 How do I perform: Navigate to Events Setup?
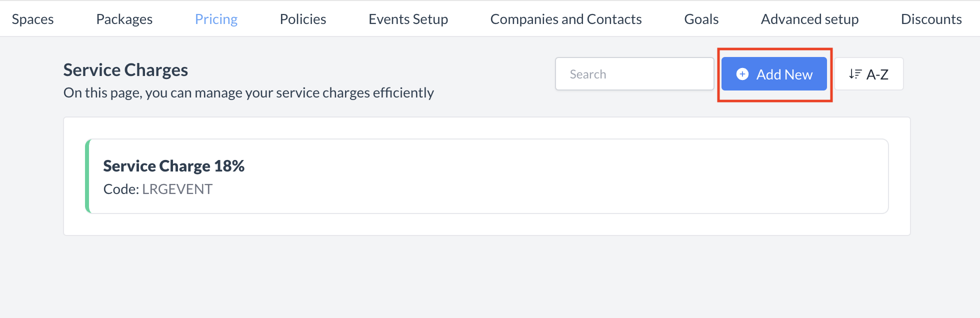408,19
